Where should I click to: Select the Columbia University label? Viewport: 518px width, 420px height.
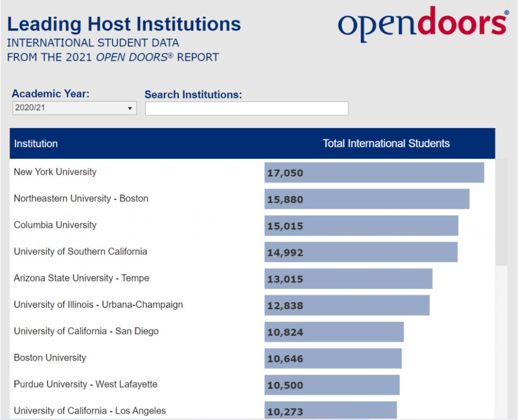[x=55, y=225]
